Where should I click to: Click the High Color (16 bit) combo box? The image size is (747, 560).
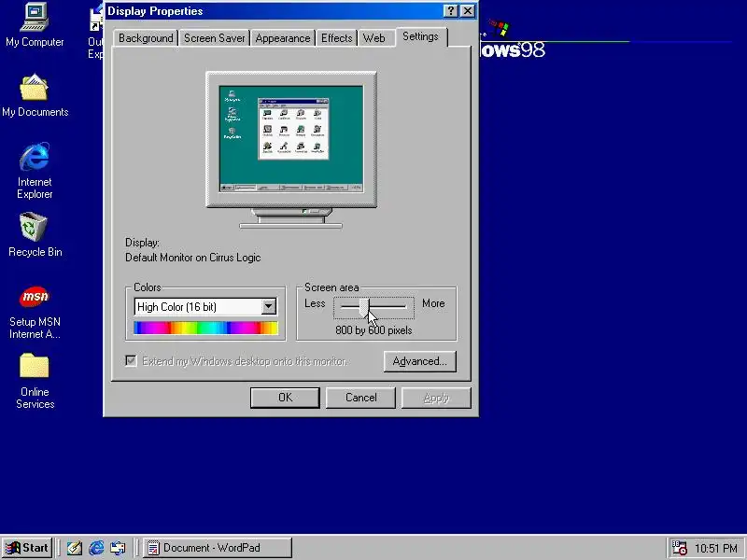(205, 307)
